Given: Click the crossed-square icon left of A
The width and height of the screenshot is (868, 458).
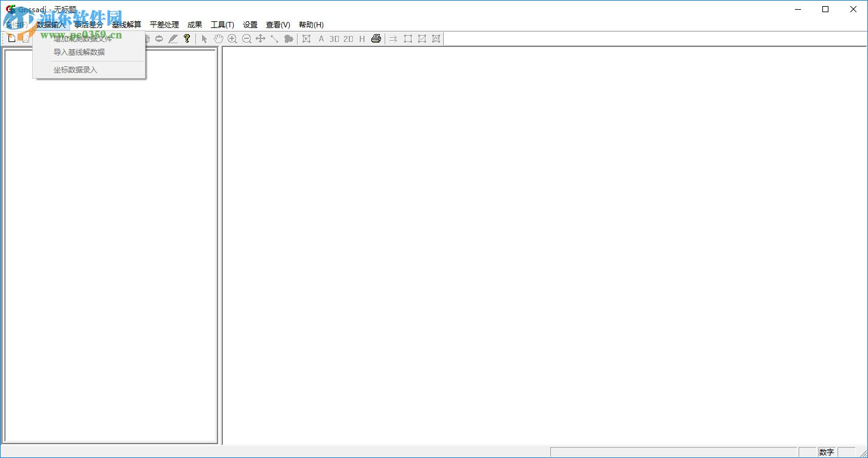Looking at the screenshot, I should coord(306,39).
